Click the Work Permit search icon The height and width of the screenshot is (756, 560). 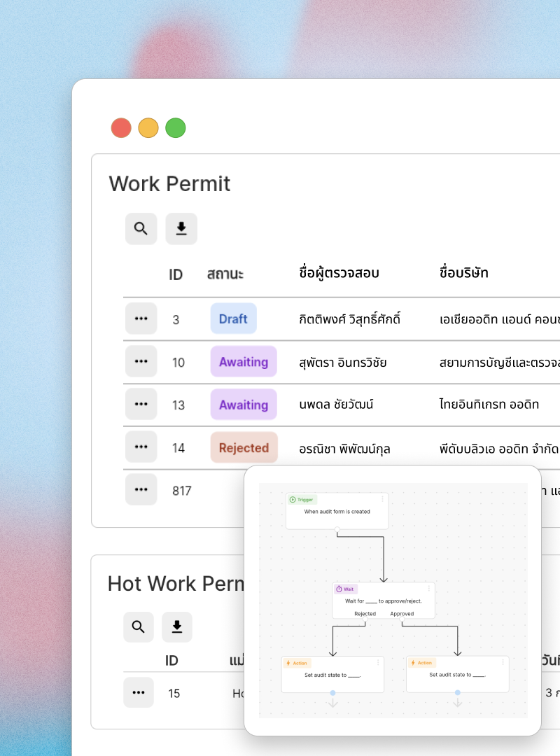[141, 229]
